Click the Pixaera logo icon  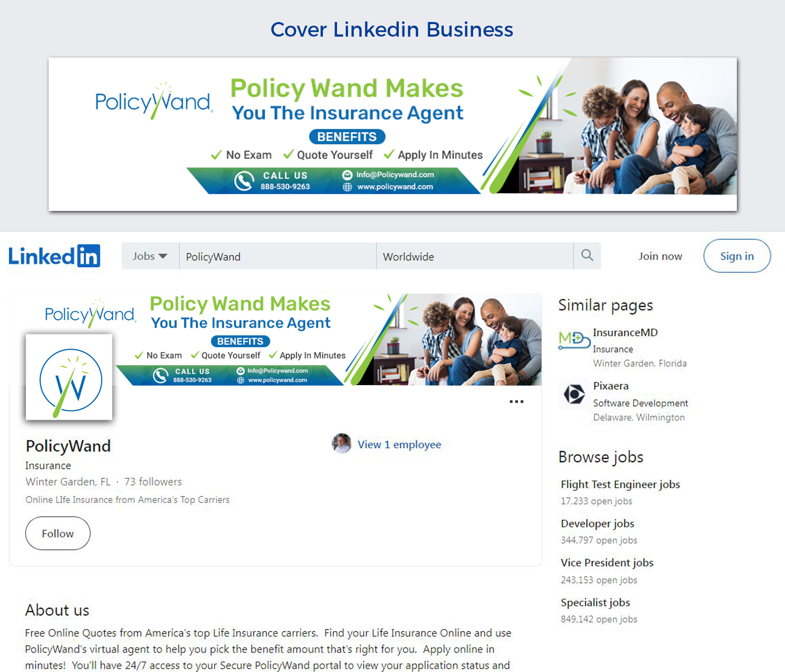(574, 394)
